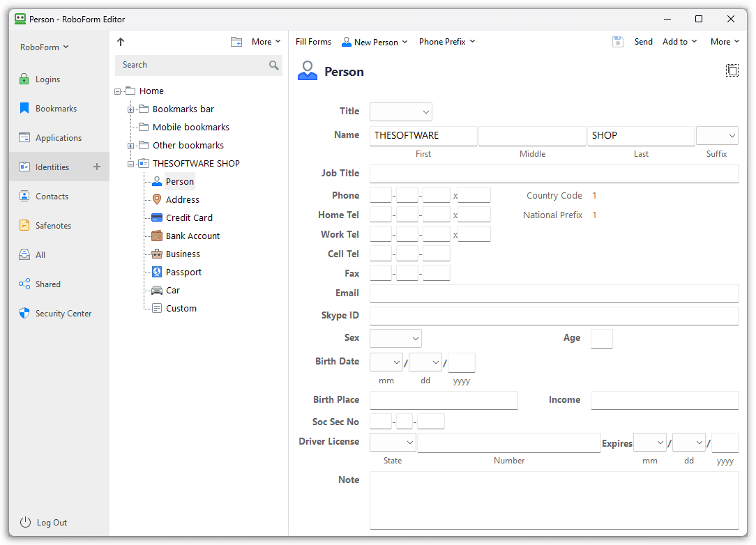Click the search magnifier icon
Viewport: 756px width, 545px height.
point(274,65)
